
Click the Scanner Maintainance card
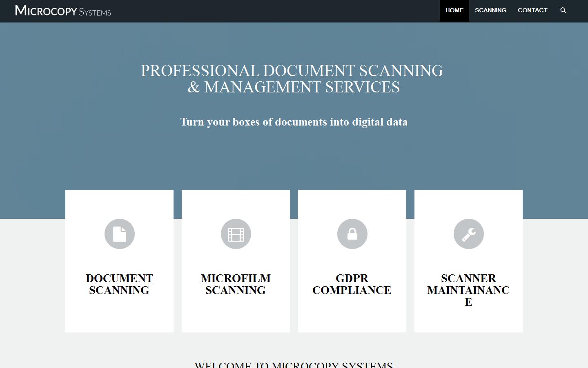tap(468, 261)
